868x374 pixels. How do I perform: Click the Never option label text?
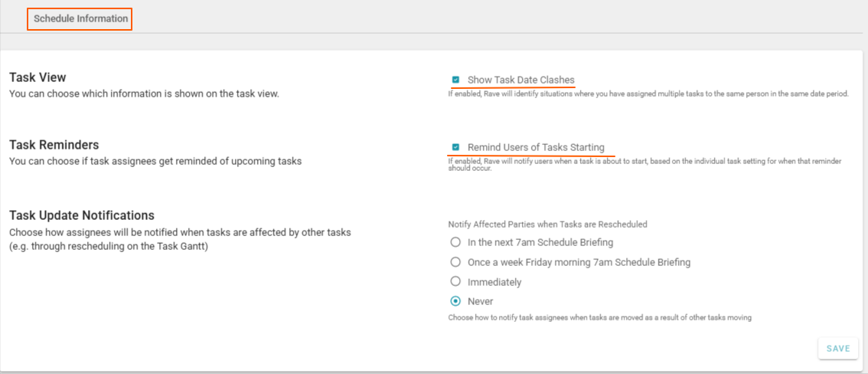point(481,301)
